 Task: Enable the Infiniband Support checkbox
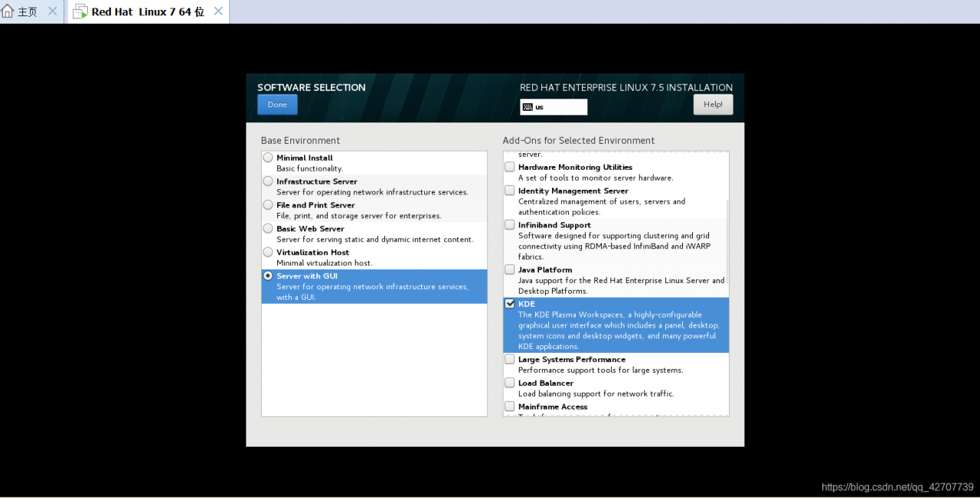click(510, 225)
